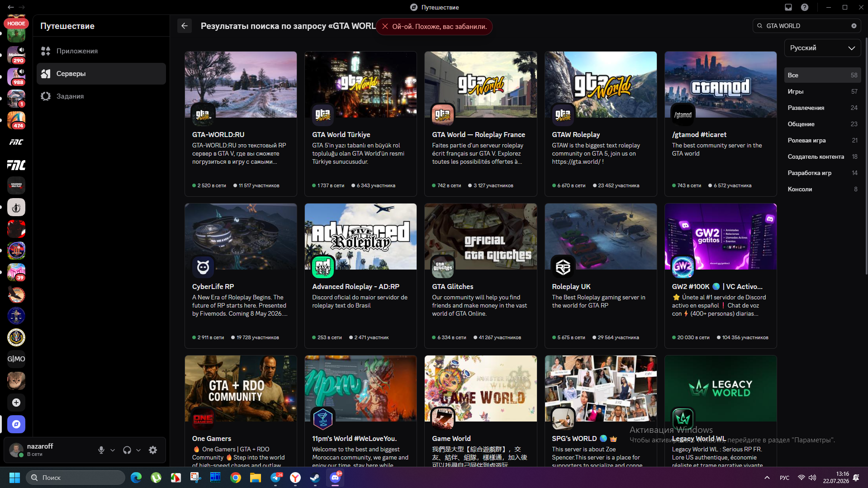The height and width of the screenshot is (488, 868).
Task: Expand audio output options arrow
Action: pos(138,450)
